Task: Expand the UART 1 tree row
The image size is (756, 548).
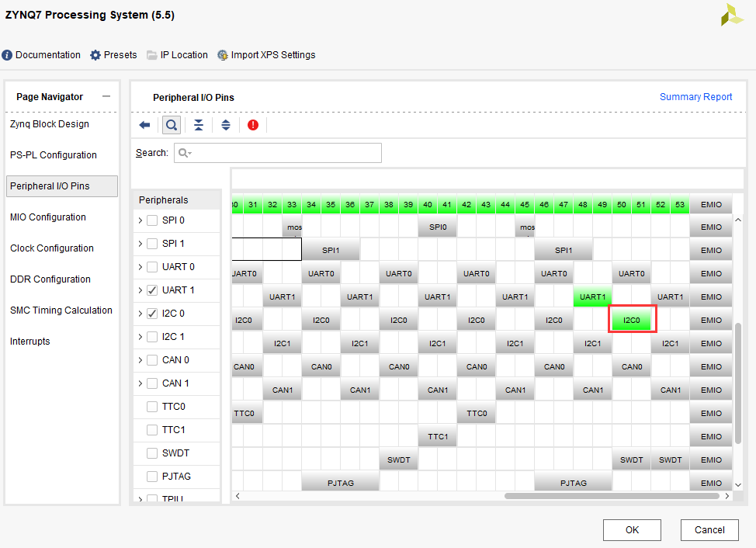Action: (x=140, y=290)
